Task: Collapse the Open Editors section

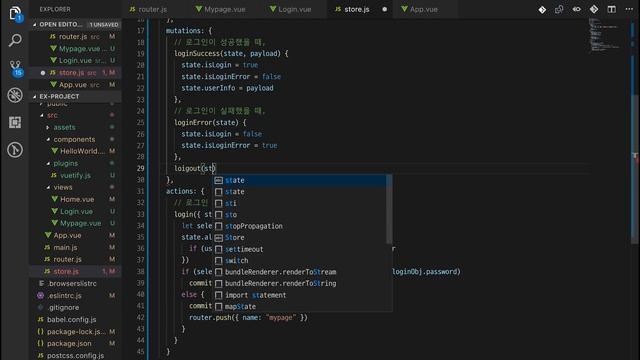Action: click(76, 24)
